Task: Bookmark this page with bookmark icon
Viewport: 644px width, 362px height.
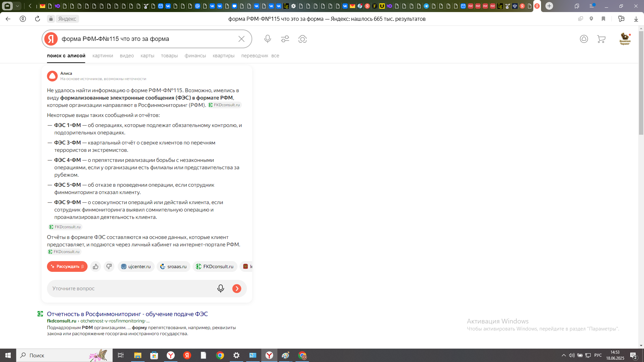Action: (603, 19)
